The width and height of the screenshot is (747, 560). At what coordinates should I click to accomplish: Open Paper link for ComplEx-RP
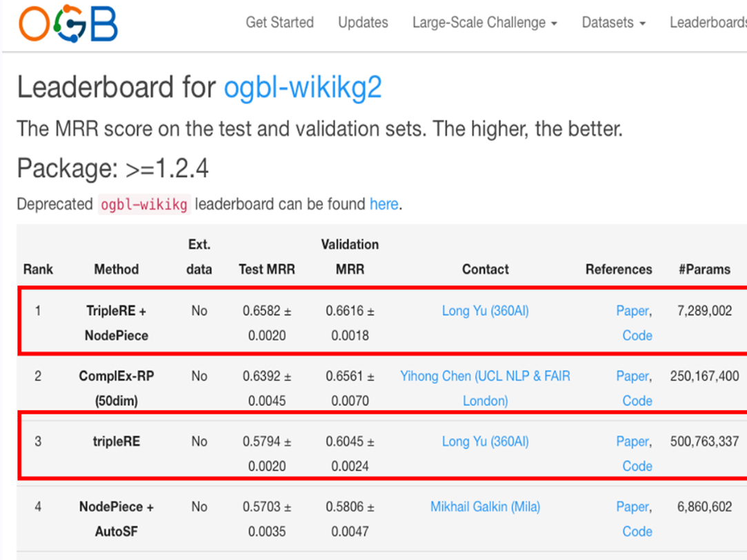(x=633, y=376)
